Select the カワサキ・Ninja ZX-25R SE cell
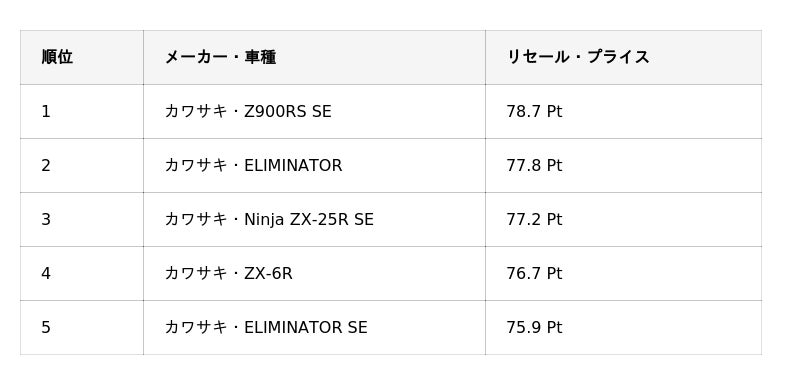 314,219
